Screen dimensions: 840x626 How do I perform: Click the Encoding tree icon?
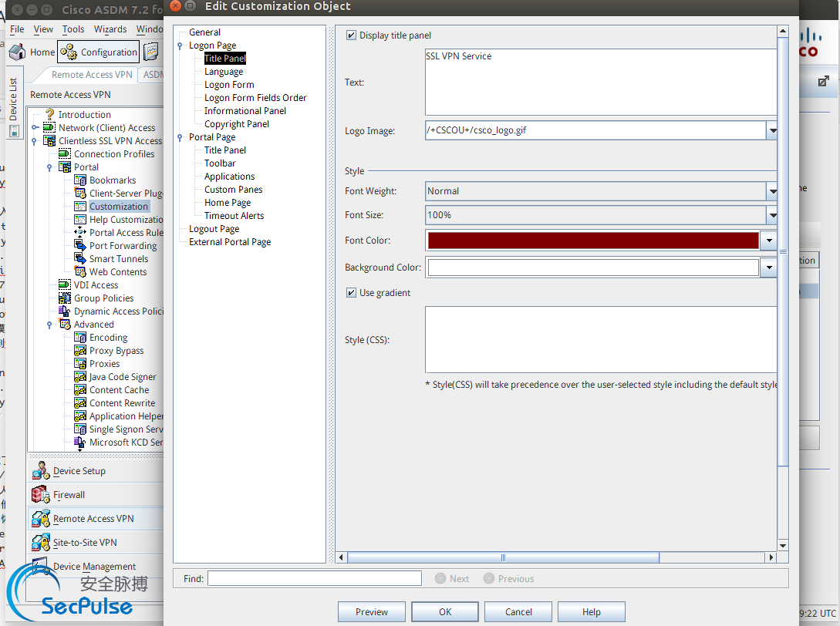coord(79,338)
